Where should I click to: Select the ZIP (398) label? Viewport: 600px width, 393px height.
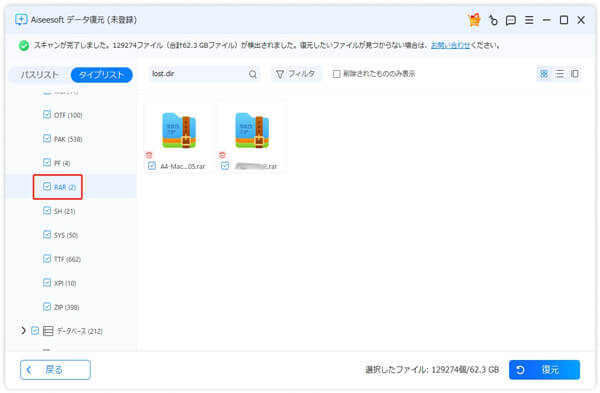(67, 307)
